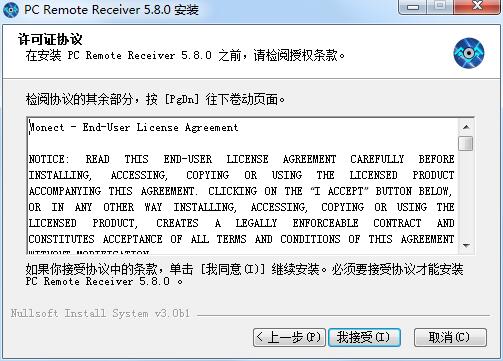Click the Nullsoft Install System v3.0b1 label
503x361 pixels.
click(x=100, y=314)
